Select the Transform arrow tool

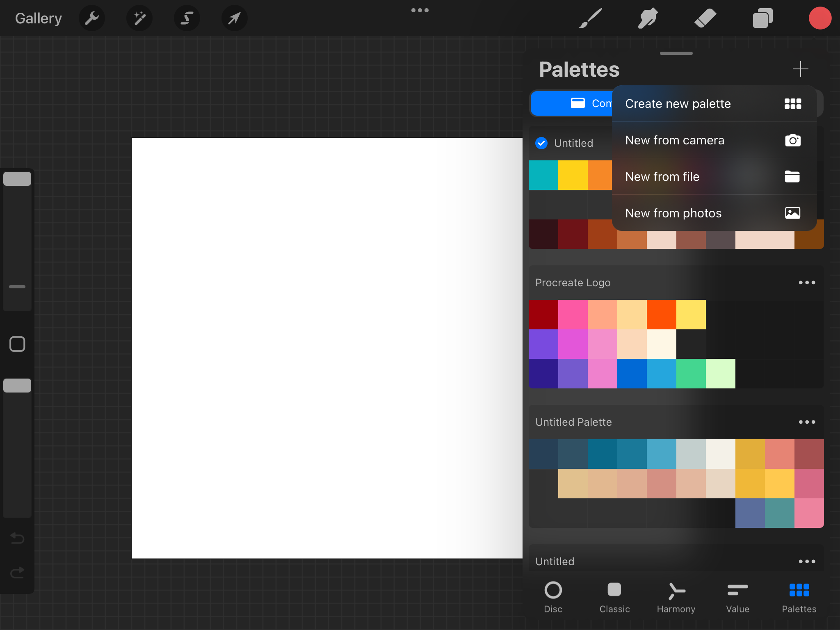234,18
